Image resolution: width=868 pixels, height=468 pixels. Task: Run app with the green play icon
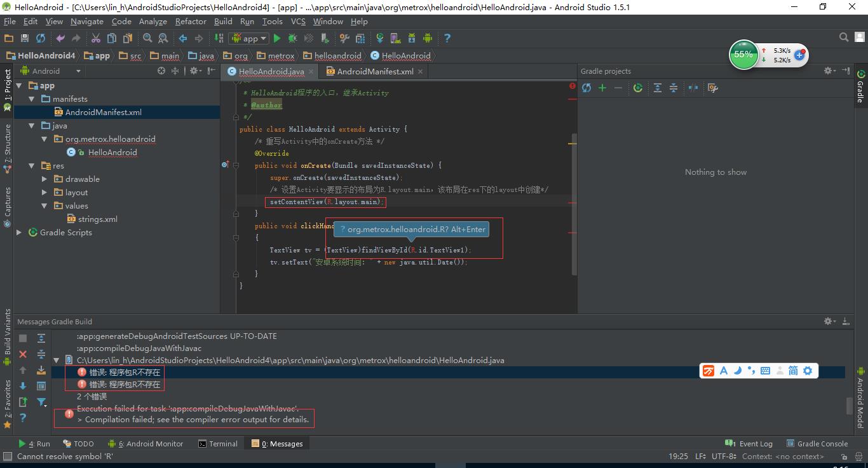coord(276,38)
